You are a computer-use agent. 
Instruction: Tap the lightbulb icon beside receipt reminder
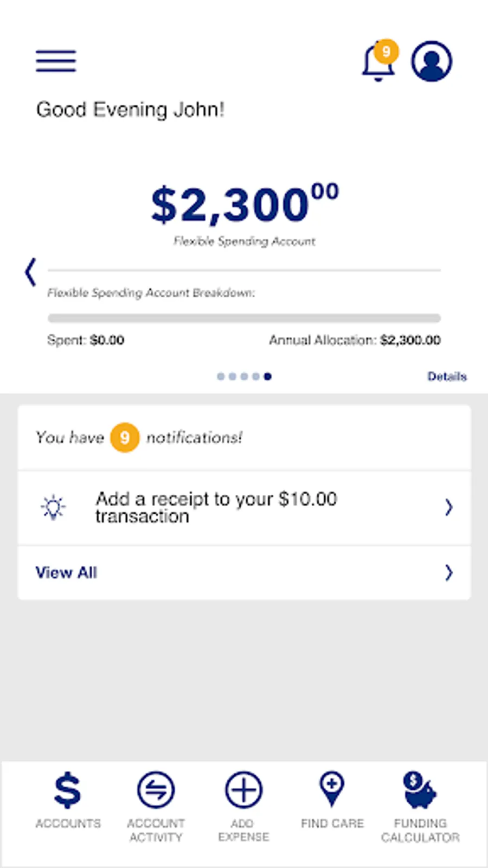click(x=53, y=508)
